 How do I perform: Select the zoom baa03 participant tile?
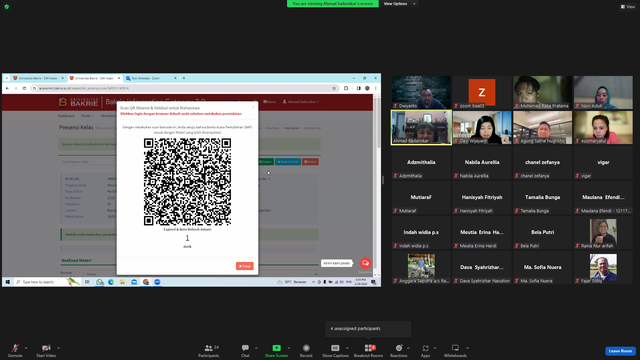[x=482, y=92]
